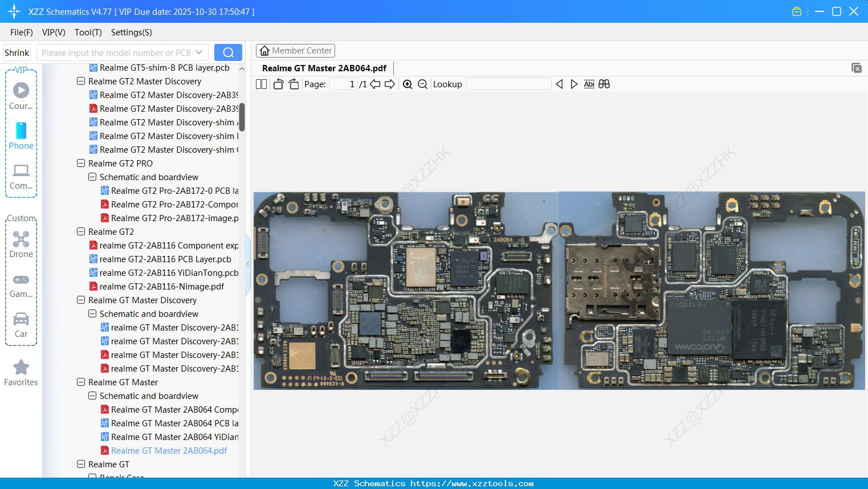Open the Favorites list
The width and height of the screenshot is (868, 489).
(21, 373)
